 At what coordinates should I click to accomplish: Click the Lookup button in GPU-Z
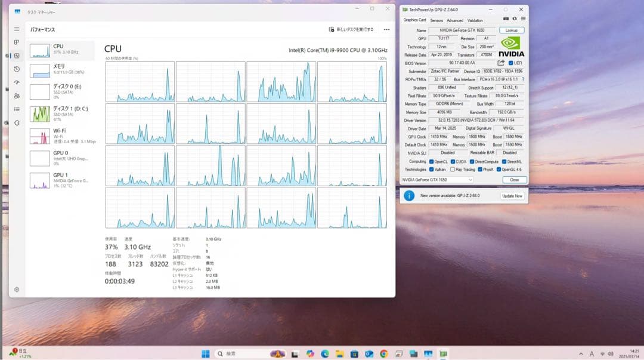point(510,30)
